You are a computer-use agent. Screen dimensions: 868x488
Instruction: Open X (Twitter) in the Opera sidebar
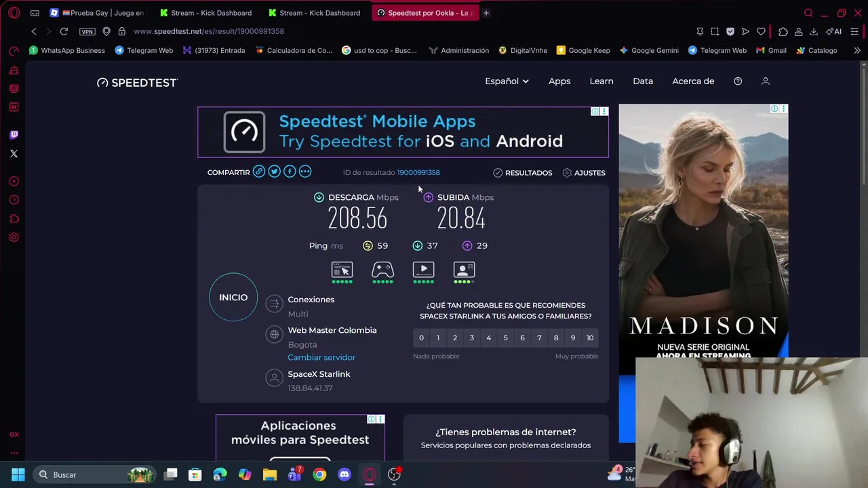pyautogui.click(x=14, y=153)
